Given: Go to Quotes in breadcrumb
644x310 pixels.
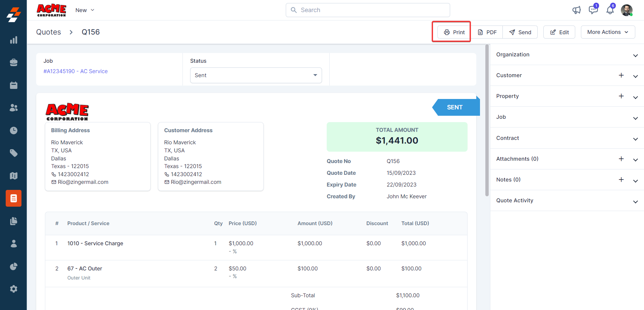Looking at the screenshot, I should click(49, 32).
